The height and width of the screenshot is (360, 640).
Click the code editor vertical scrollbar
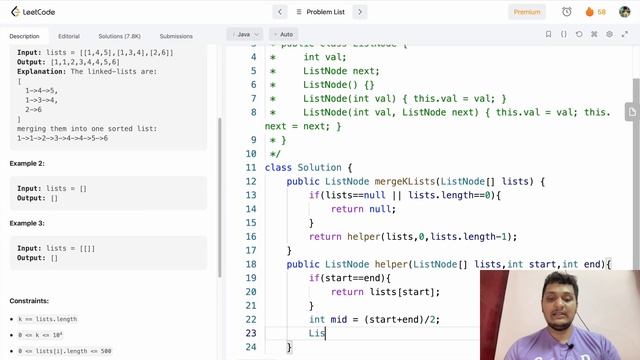tap(636, 173)
